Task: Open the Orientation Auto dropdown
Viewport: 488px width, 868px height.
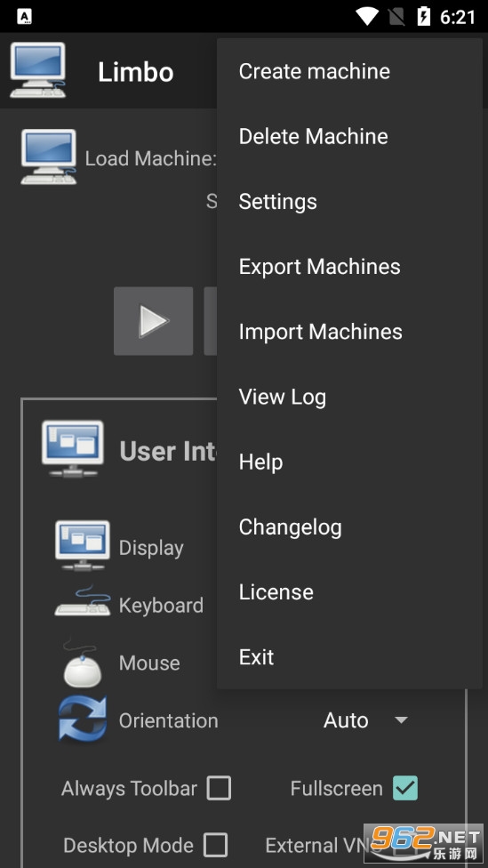Action: point(365,720)
